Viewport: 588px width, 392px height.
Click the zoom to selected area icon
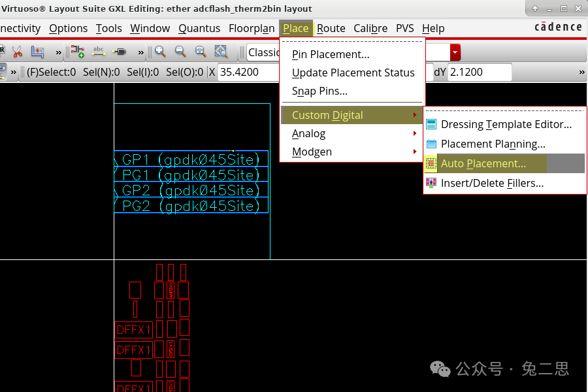(x=221, y=52)
